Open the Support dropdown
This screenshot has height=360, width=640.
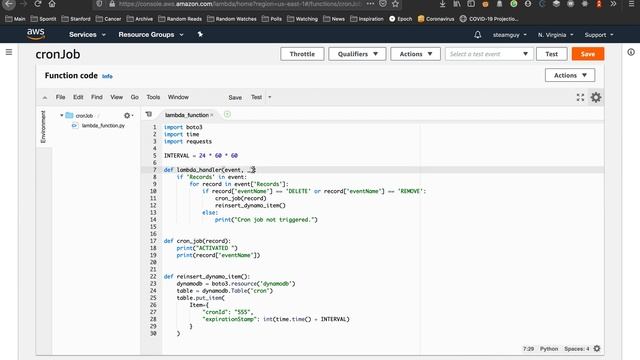pyautogui.click(x=599, y=35)
